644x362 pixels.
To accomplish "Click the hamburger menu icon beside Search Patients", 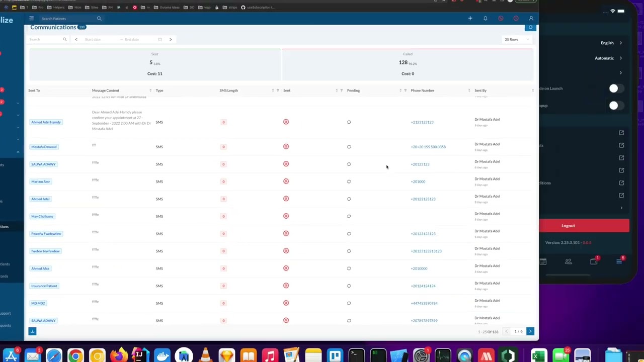I will (31, 19).
